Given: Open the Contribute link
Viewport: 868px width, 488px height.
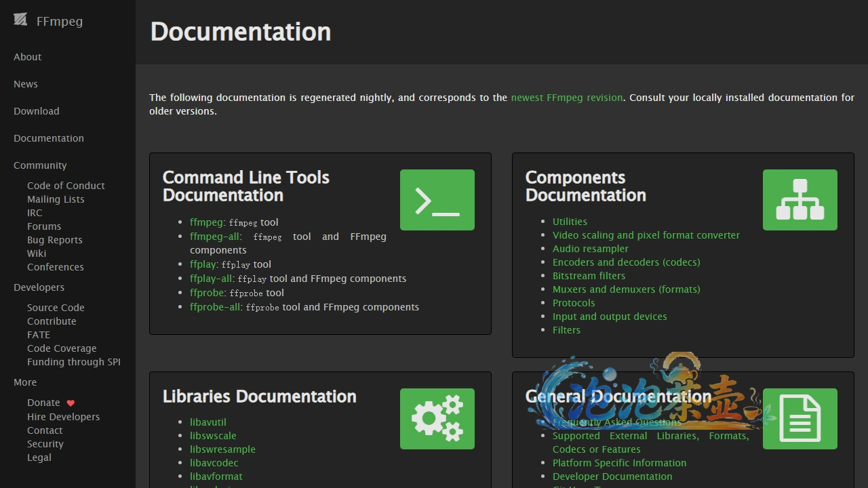Looking at the screenshot, I should pyautogui.click(x=52, y=321).
